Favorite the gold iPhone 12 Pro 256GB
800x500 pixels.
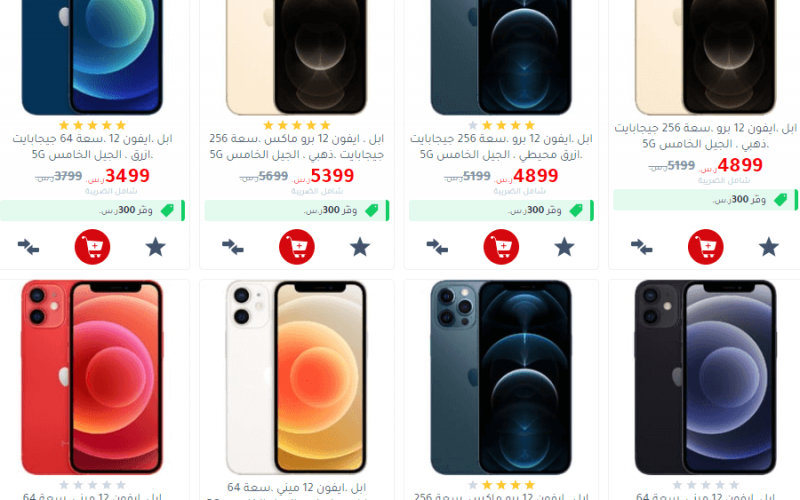click(x=768, y=247)
